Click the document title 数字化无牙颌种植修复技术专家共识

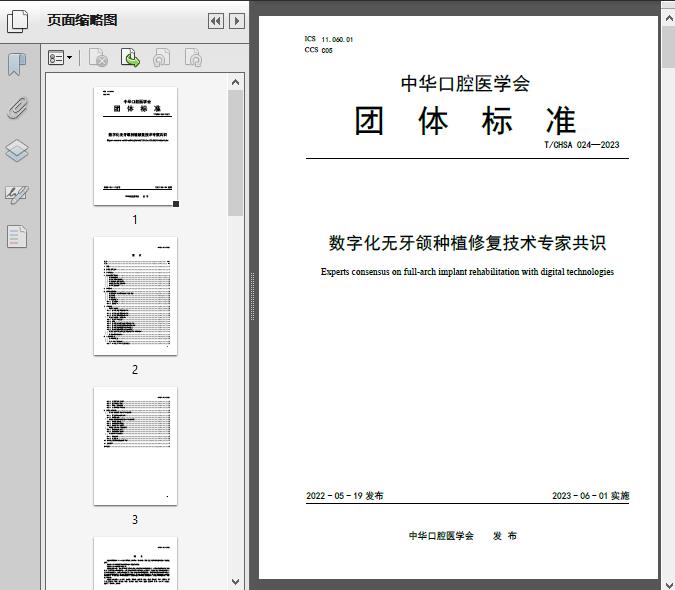(x=468, y=243)
